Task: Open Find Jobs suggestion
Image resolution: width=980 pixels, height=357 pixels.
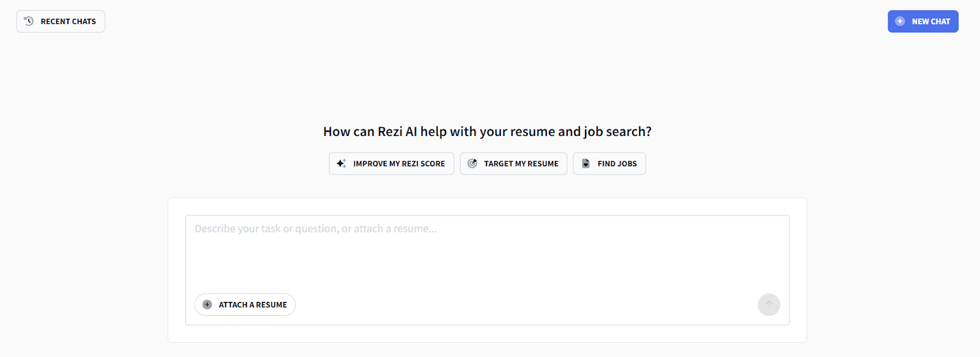Action: tap(609, 163)
